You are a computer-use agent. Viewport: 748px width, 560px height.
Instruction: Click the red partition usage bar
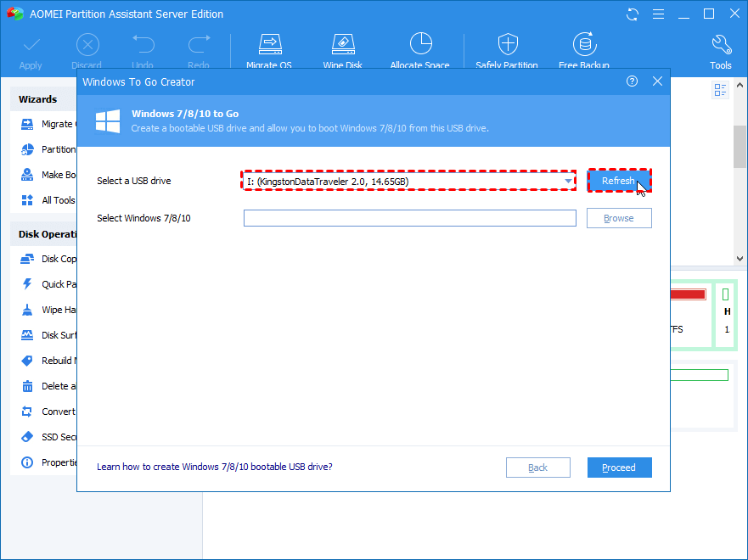688,294
